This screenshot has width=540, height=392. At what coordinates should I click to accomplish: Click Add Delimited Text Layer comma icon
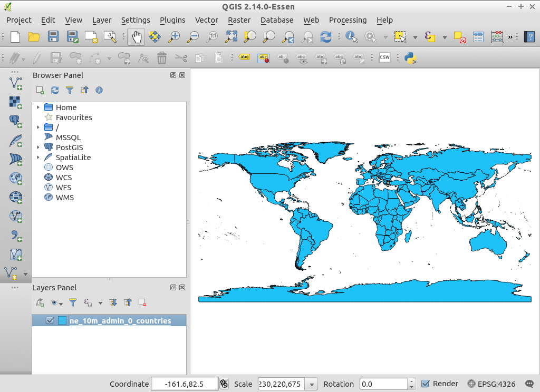tap(15, 236)
